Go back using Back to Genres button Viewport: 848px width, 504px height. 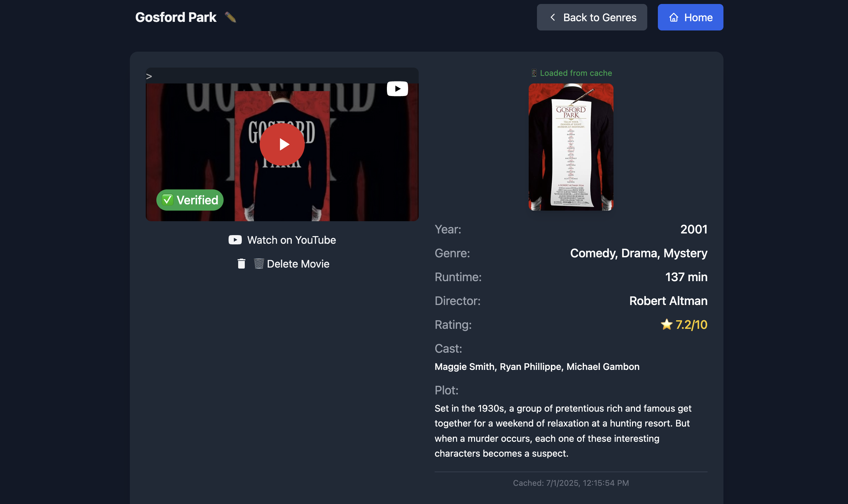pos(592,17)
